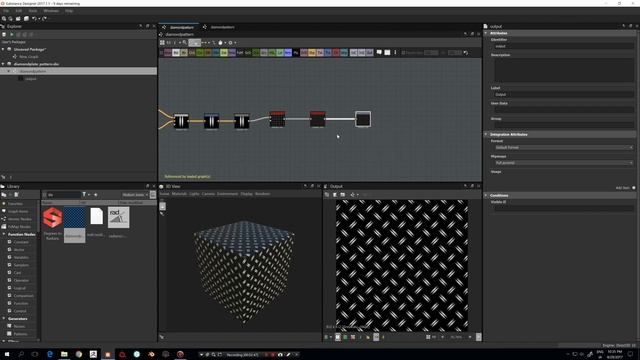Image resolution: width=640 pixels, height=360 pixels.
Task: Click the Label input field
Action: (563, 94)
